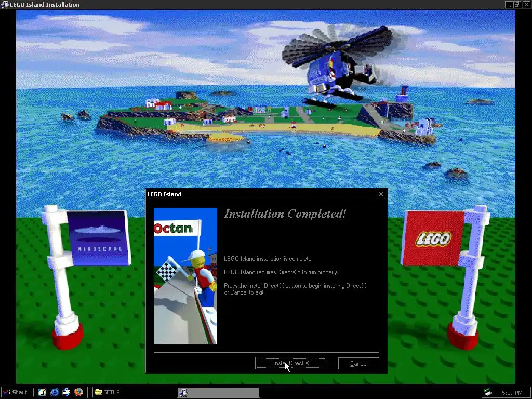Minimize the LEGO Island Installation window
Screen dimensions: 532x399
(509, 4)
